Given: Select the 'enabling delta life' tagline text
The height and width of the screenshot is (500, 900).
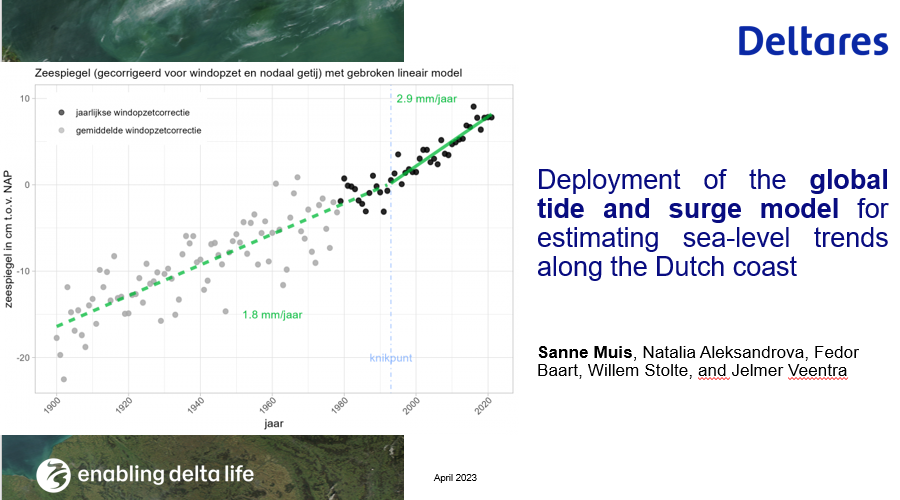Looking at the screenshot, I should click(x=165, y=474).
